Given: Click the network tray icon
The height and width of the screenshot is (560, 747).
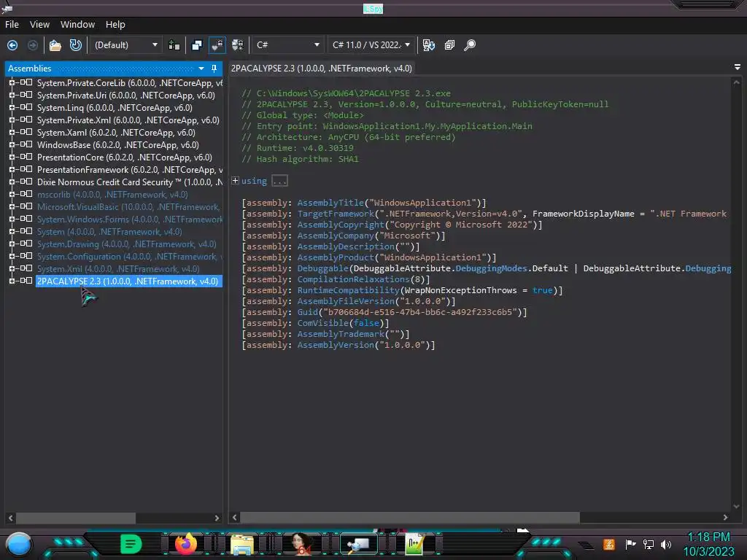Looking at the screenshot, I should click(649, 544).
